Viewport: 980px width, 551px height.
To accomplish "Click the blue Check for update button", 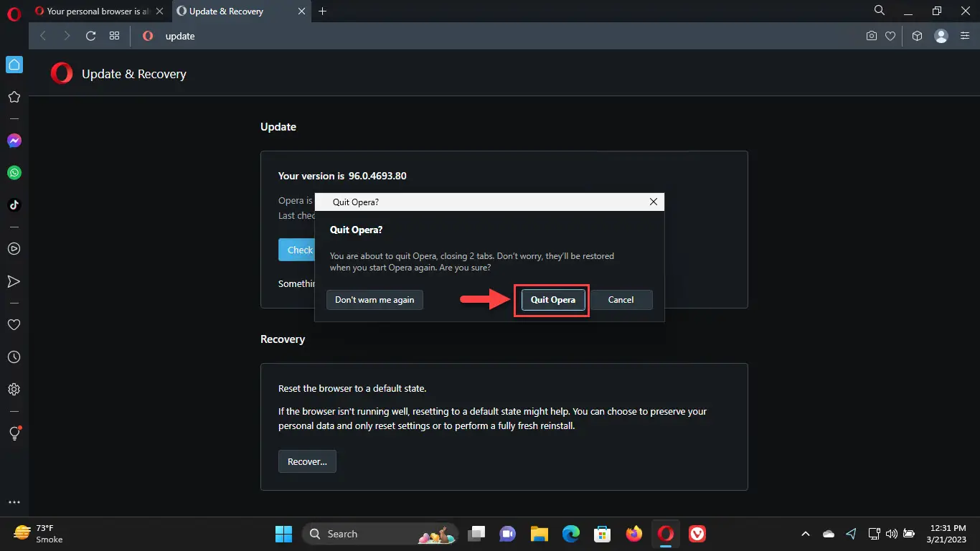I will pos(296,250).
